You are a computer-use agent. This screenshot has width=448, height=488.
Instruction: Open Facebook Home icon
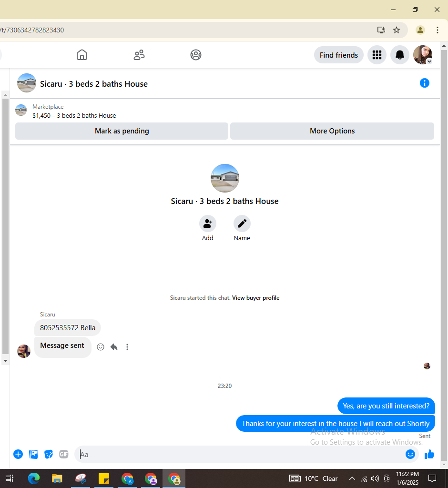82,55
